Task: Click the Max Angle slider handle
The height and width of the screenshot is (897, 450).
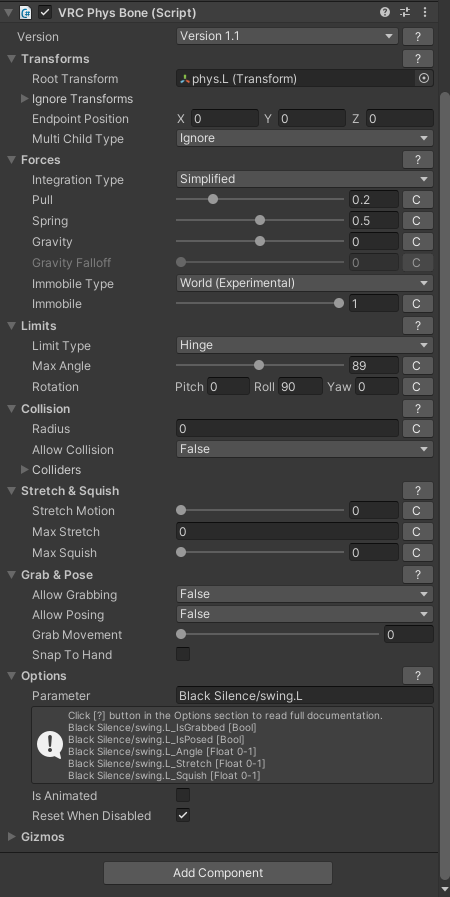Action: 259,365
